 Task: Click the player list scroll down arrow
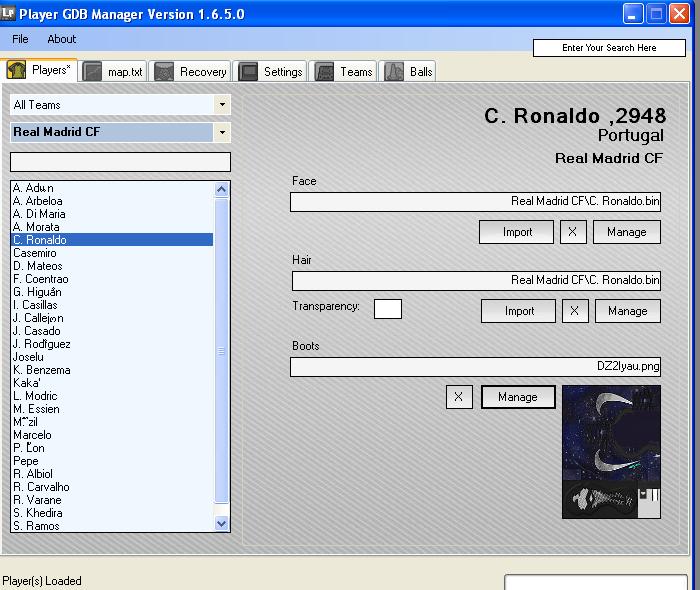click(x=221, y=523)
